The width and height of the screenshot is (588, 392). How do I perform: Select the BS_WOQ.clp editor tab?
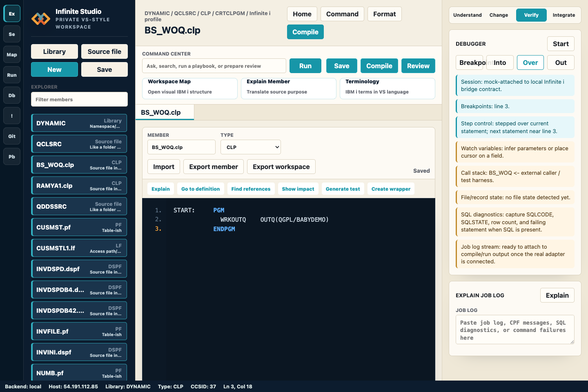(x=165, y=112)
